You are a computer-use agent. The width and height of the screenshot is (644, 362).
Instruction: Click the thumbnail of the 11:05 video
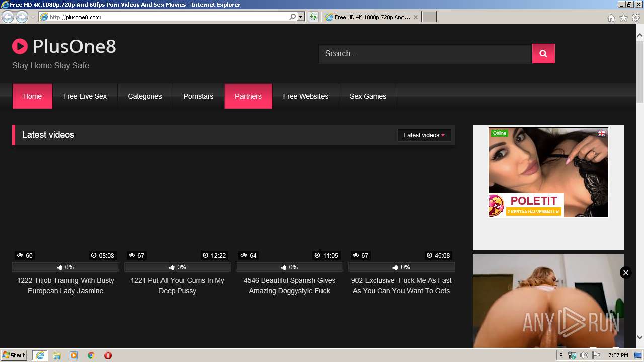pyautogui.click(x=289, y=206)
